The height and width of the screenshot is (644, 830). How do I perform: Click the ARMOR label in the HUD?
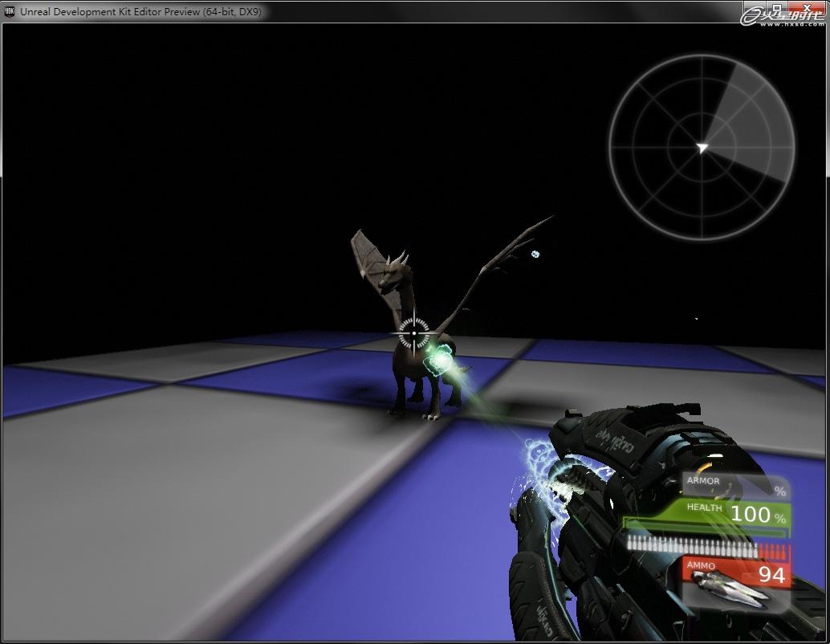pos(703,481)
